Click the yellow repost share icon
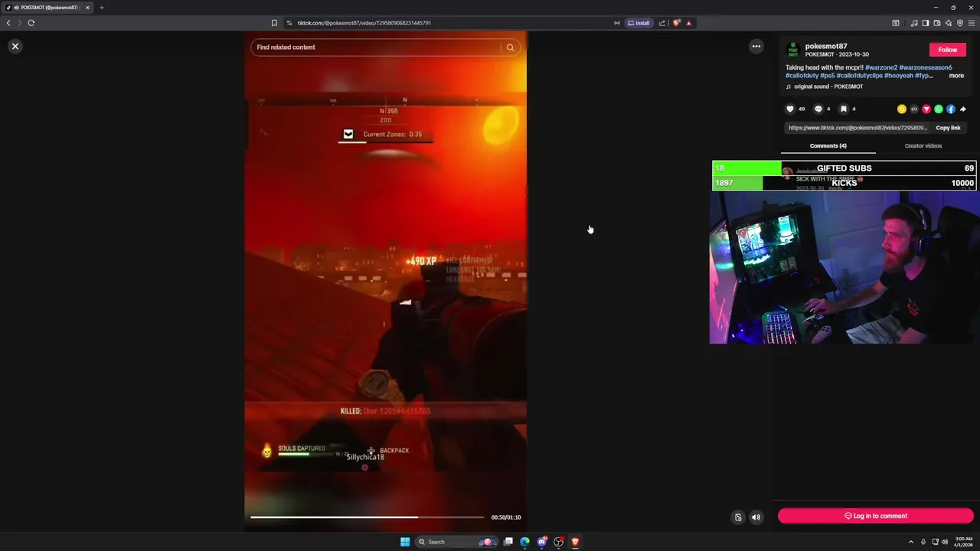Viewport: 980px width, 551px height. pos(902,109)
